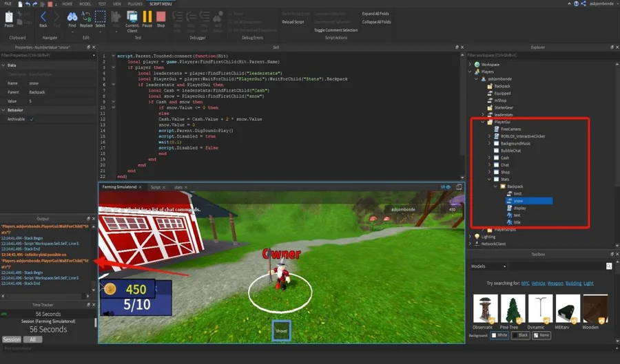620x364 pixels.
Task: Toggle Time Tracker Session mode
Action: pyautogui.click(x=12, y=339)
